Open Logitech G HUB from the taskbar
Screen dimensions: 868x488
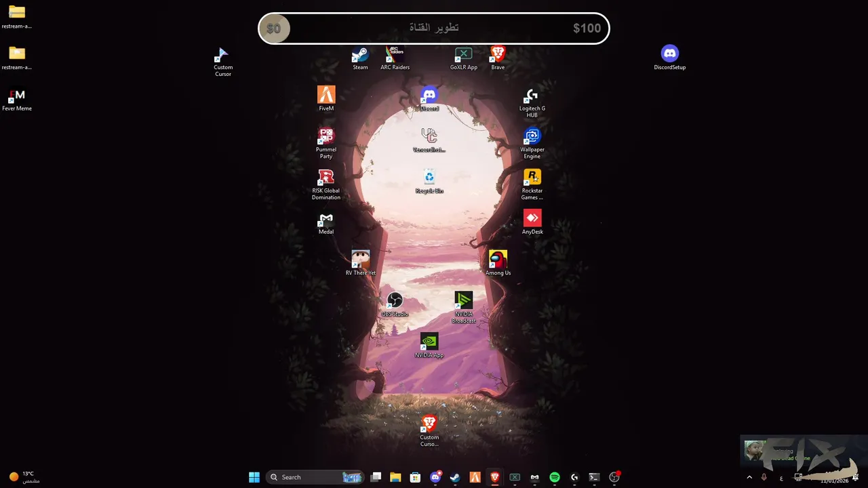tap(574, 477)
